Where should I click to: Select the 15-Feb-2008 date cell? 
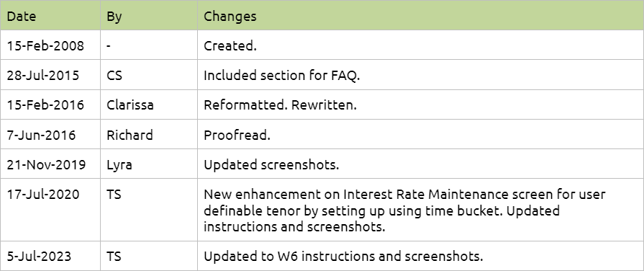click(x=50, y=45)
